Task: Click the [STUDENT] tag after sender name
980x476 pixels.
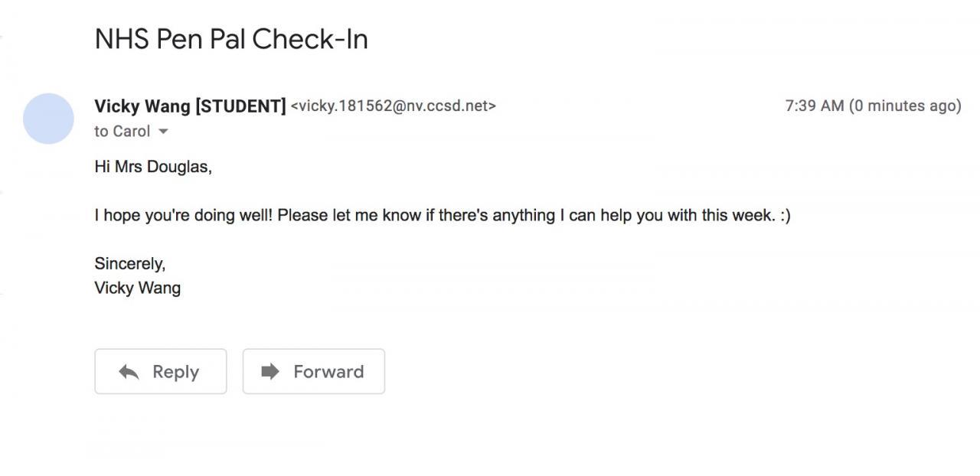Action: point(240,106)
